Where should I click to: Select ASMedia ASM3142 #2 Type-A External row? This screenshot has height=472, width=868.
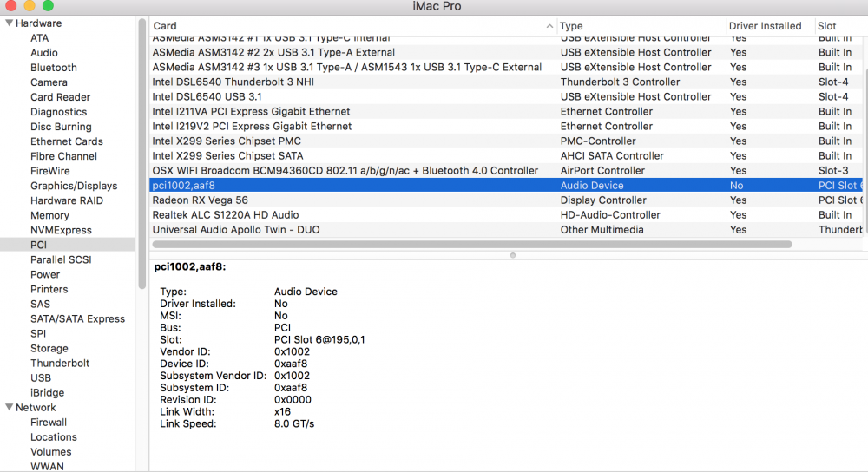click(505, 53)
